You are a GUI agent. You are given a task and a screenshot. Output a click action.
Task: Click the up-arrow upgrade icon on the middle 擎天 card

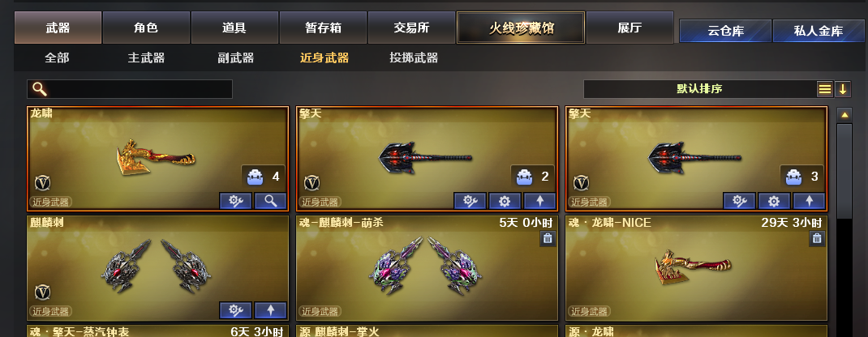point(539,201)
